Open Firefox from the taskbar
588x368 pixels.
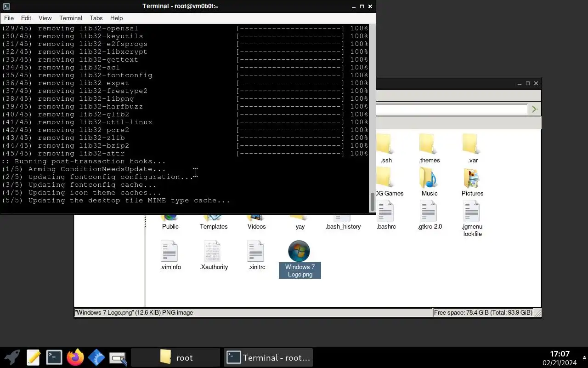[75, 357]
